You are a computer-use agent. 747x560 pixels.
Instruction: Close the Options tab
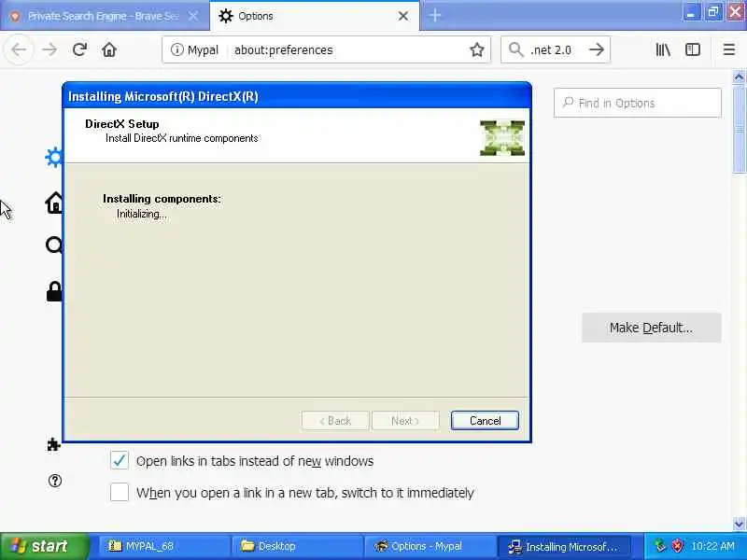coord(403,16)
